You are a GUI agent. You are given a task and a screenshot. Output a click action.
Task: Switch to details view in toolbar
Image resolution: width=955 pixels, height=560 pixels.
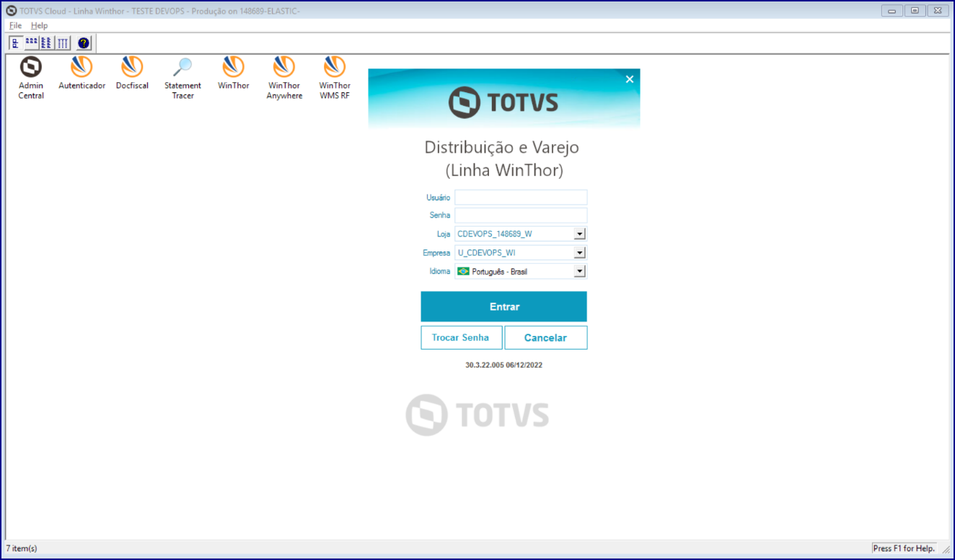tap(63, 43)
